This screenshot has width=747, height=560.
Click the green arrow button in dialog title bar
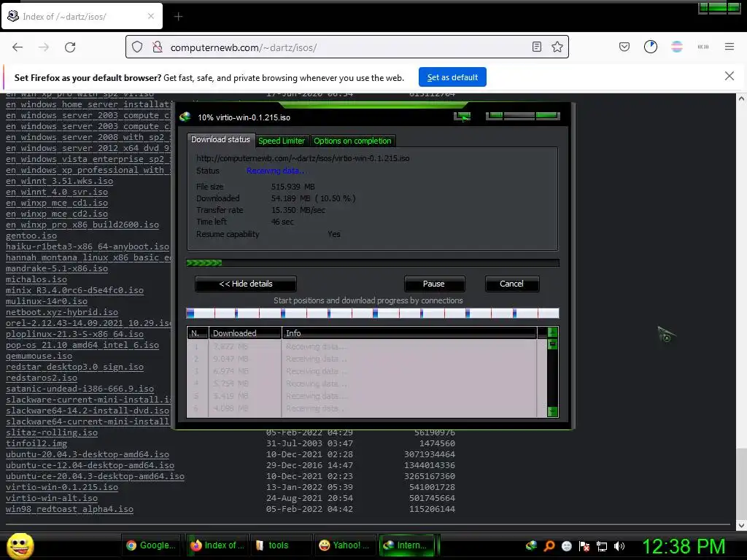[462, 116]
